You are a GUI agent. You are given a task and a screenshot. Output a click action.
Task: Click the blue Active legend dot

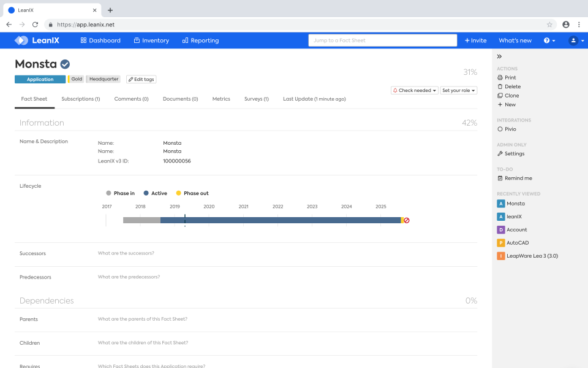pos(146,193)
